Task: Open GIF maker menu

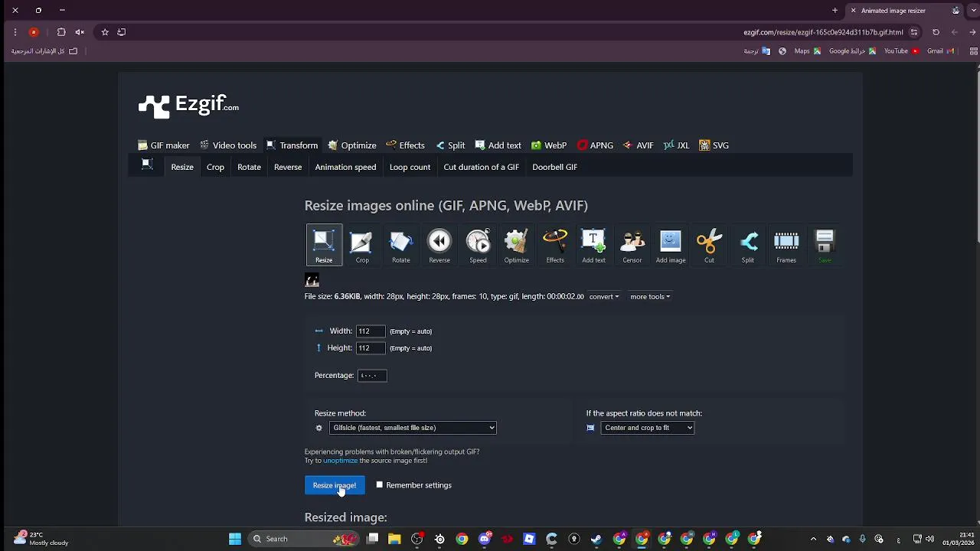Action: 163,145
